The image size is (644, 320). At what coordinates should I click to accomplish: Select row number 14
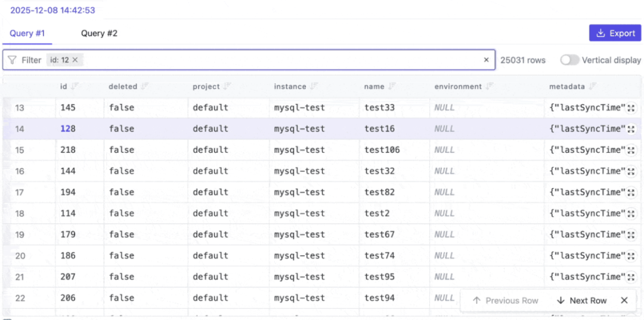pos(20,129)
